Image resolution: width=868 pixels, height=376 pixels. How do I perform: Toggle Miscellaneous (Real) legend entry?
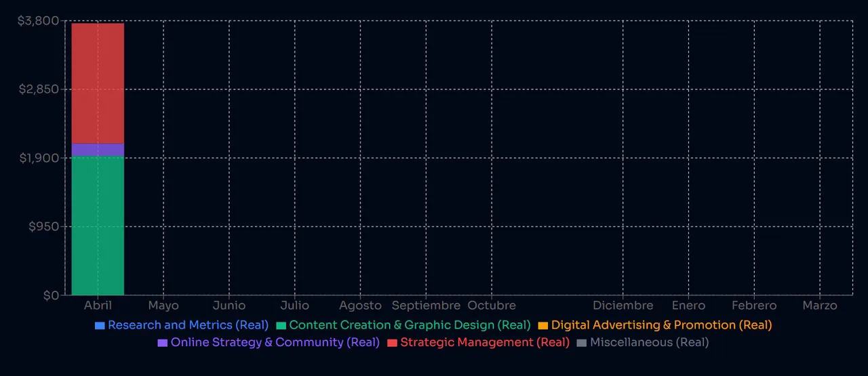643,343
